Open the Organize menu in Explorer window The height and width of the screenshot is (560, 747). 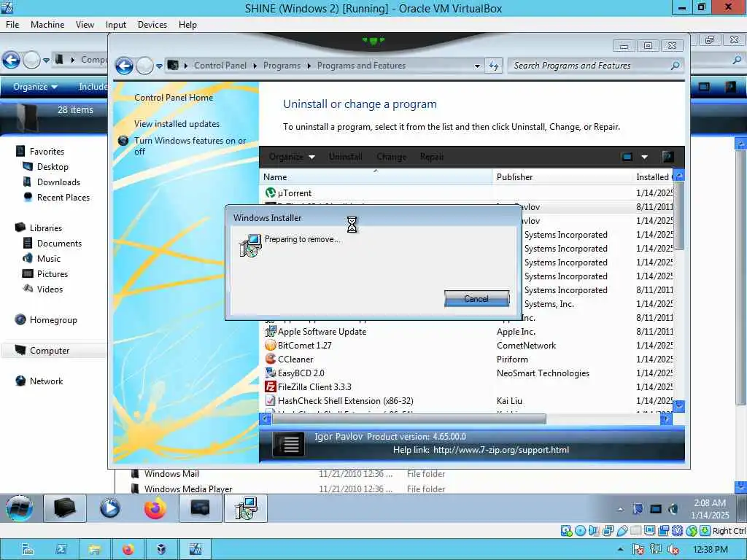[35, 87]
